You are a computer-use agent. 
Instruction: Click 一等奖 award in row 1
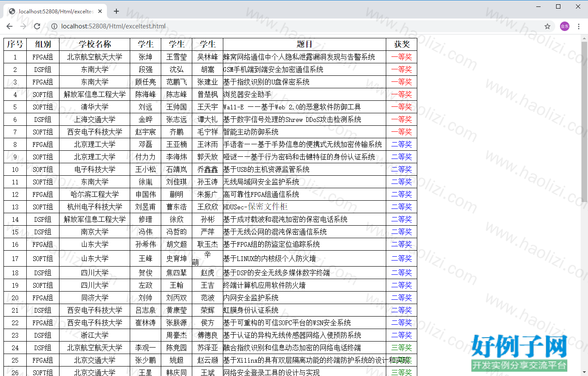(x=402, y=57)
